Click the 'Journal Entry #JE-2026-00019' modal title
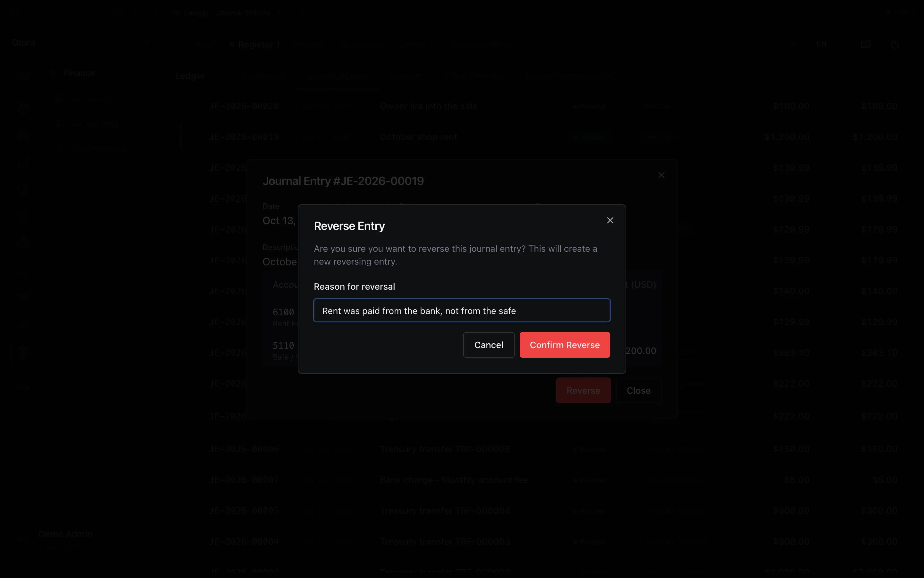 tap(343, 181)
